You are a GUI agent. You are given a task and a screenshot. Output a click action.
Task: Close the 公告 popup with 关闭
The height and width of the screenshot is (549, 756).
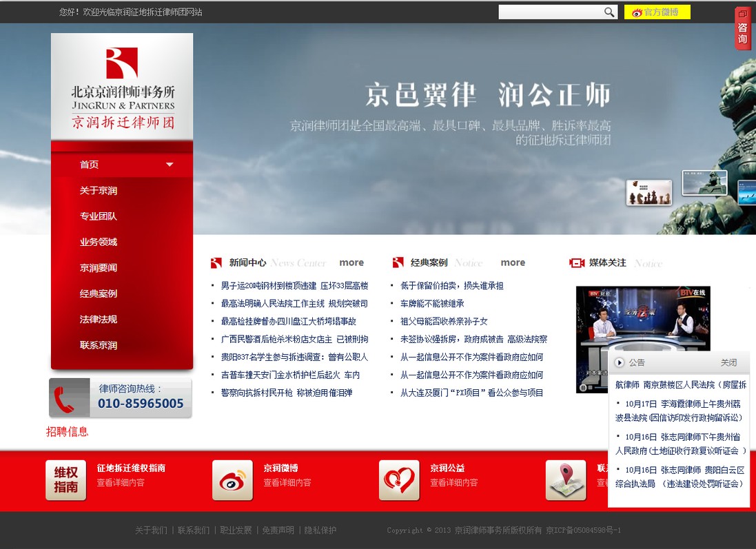(x=728, y=362)
